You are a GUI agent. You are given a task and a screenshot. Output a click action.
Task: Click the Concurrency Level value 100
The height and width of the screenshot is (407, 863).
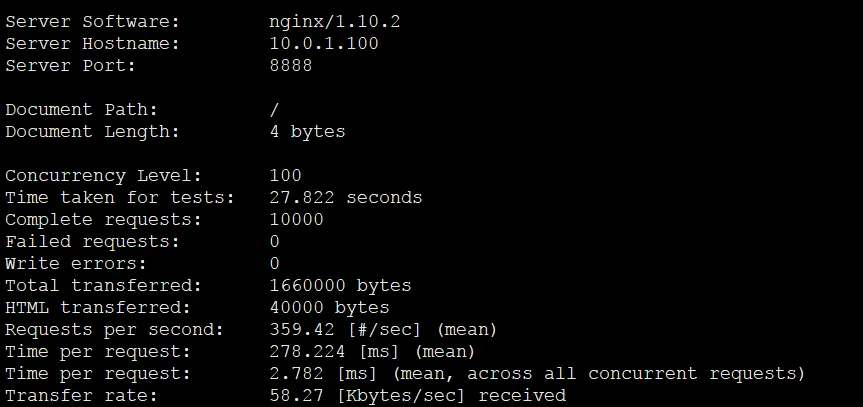pos(285,176)
